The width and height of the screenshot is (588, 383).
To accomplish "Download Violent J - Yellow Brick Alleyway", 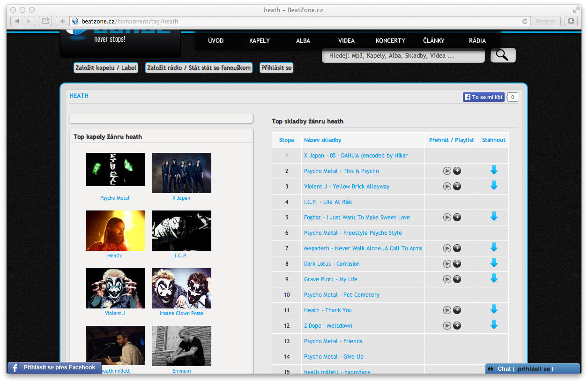I will coord(494,186).
